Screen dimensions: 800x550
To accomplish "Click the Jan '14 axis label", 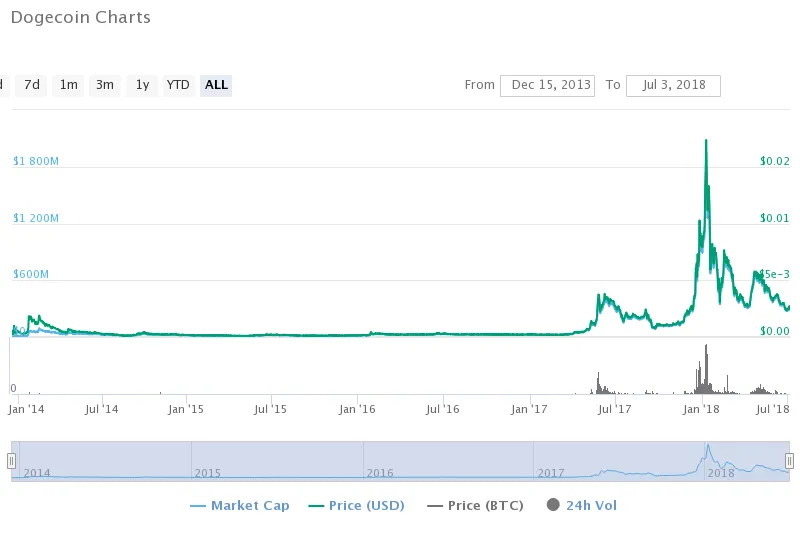I will 27,409.
